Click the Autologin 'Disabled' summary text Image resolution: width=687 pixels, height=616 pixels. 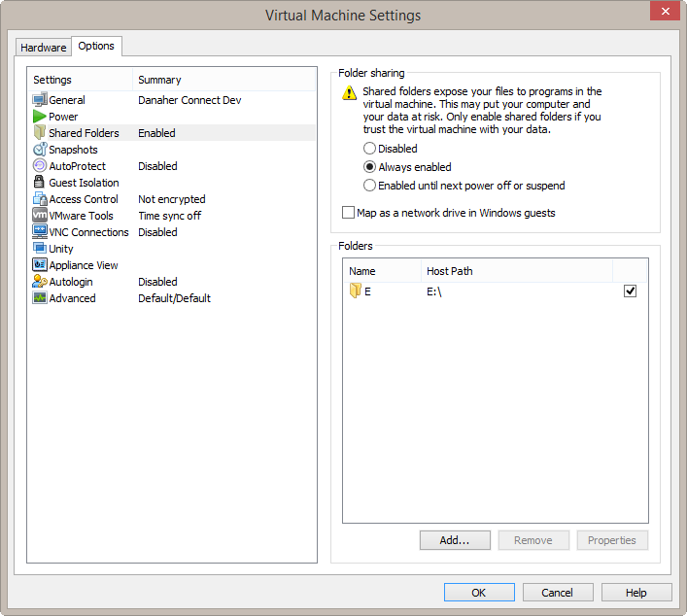tap(157, 281)
